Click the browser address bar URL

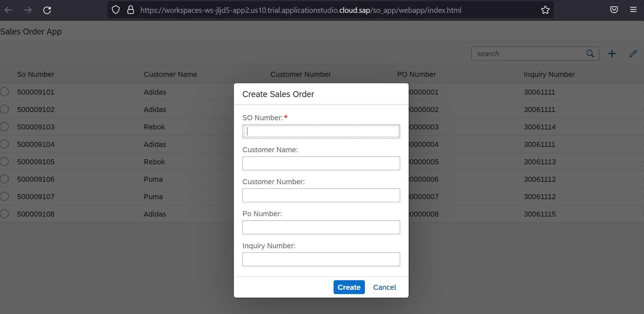pyautogui.click(x=300, y=10)
